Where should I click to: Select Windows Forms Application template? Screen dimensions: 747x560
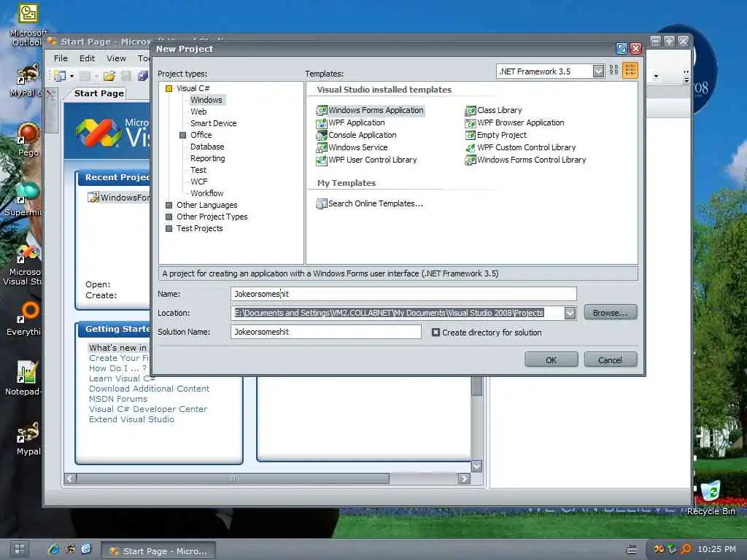click(370, 111)
